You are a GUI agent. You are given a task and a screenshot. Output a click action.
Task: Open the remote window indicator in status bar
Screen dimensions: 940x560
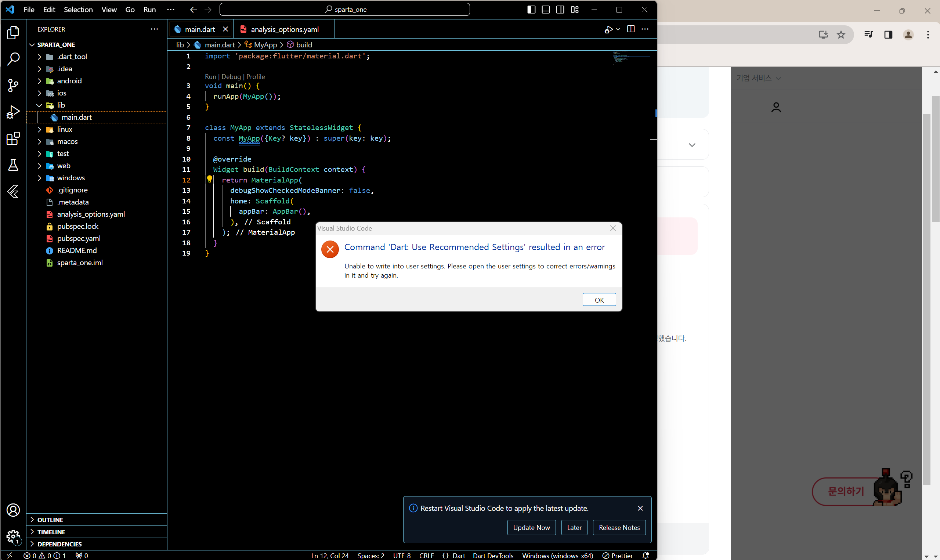(10, 556)
